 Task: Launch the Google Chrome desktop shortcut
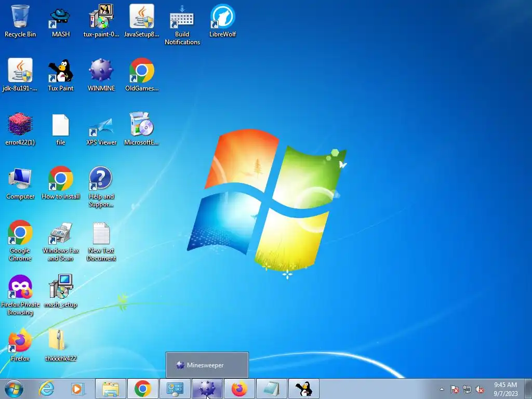click(20, 241)
